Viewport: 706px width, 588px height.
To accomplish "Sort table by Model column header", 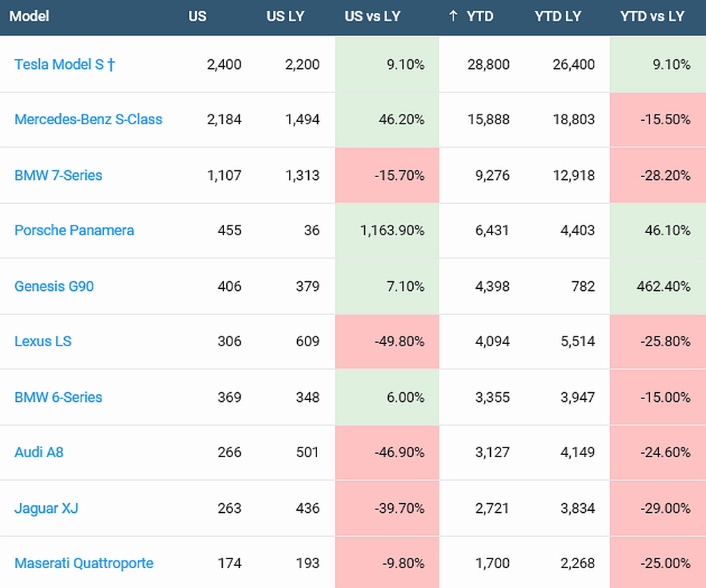I will (x=29, y=17).
